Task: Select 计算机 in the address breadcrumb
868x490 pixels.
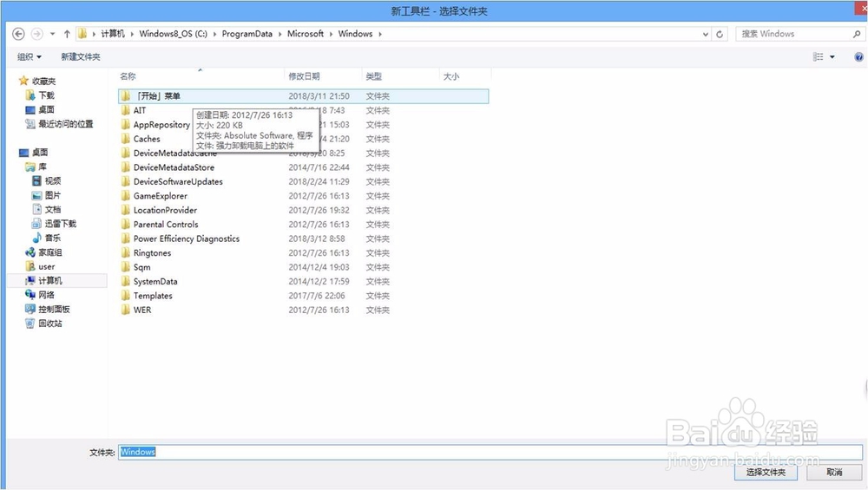Action: 113,34
